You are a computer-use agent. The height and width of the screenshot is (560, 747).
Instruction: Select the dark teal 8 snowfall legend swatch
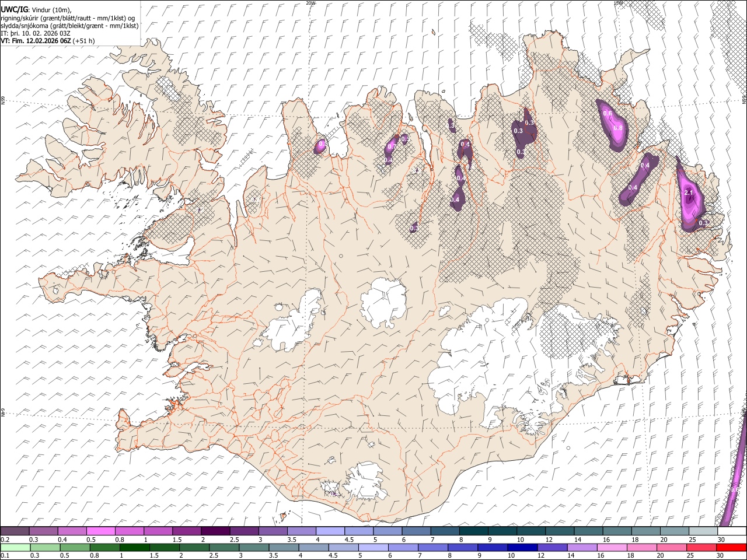coord(473,531)
